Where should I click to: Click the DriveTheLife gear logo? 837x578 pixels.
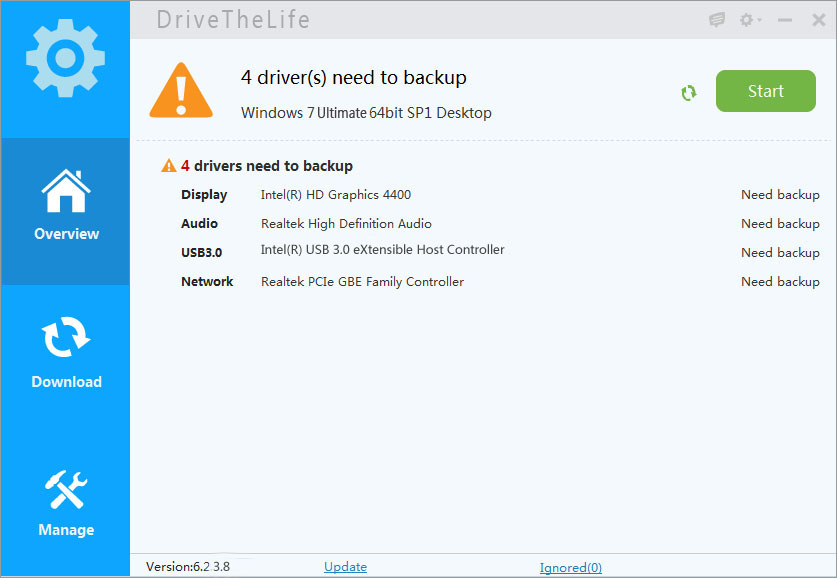click(65, 58)
